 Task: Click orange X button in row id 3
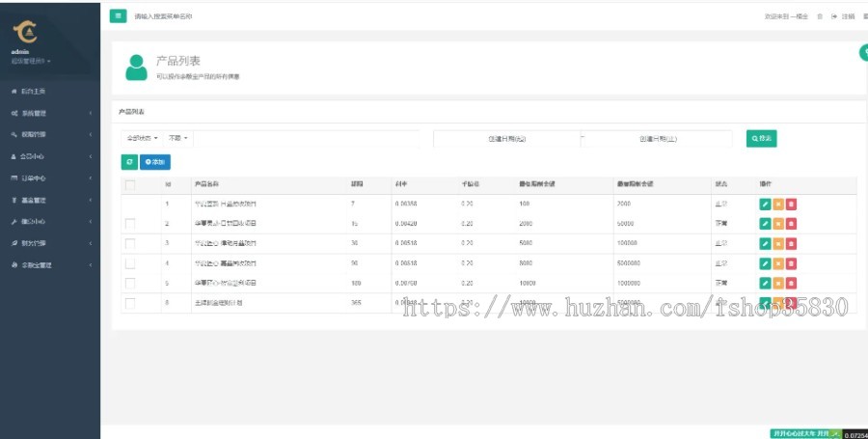[x=778, y=243]
